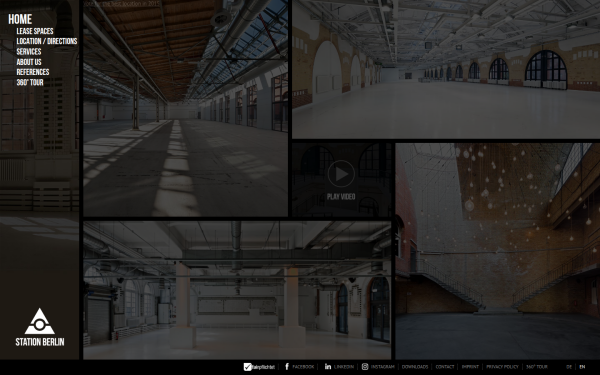Open the Contact footer link

pos(445,367)
